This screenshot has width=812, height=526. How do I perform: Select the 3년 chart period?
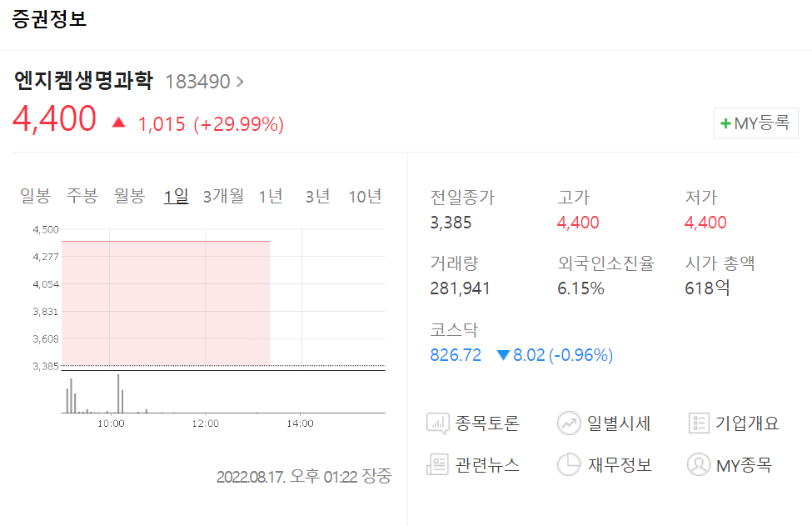pos(317,196)
